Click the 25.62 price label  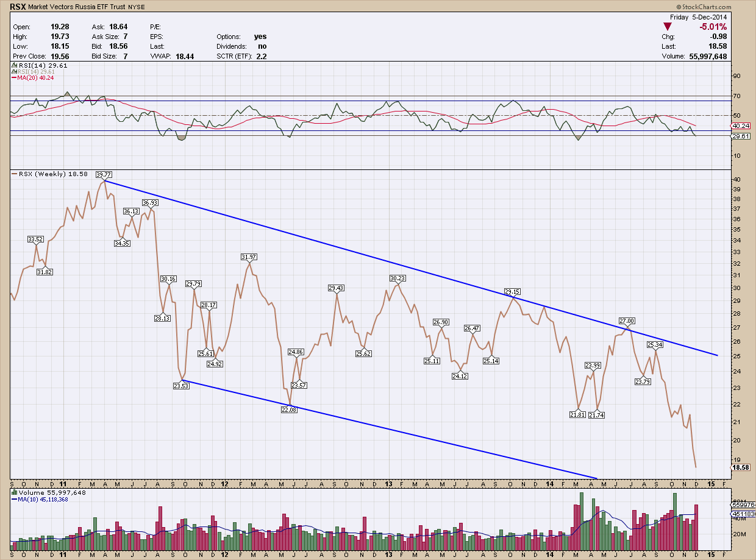(363, 353)
